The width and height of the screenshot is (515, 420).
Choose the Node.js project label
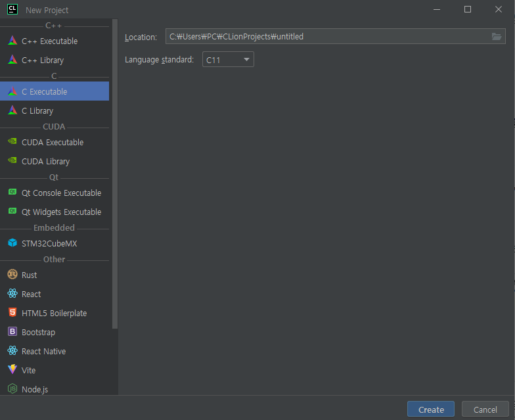point(35,389)
